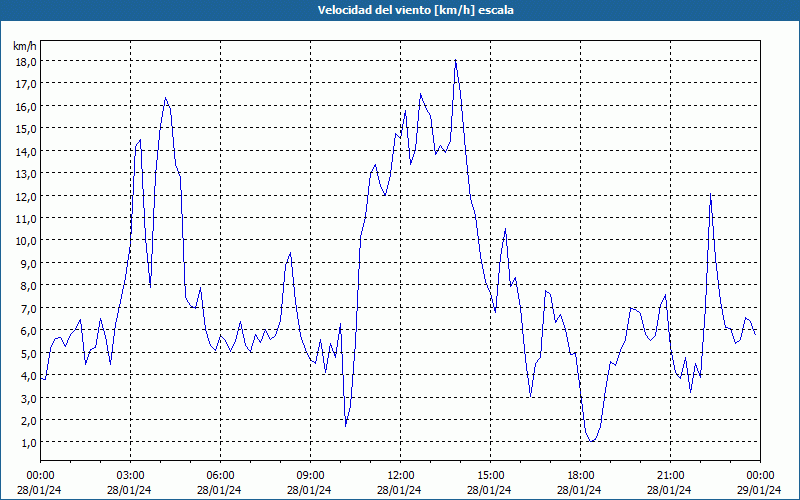
Task: Select the 18,0 y-axis label
Action: point(28,61)
